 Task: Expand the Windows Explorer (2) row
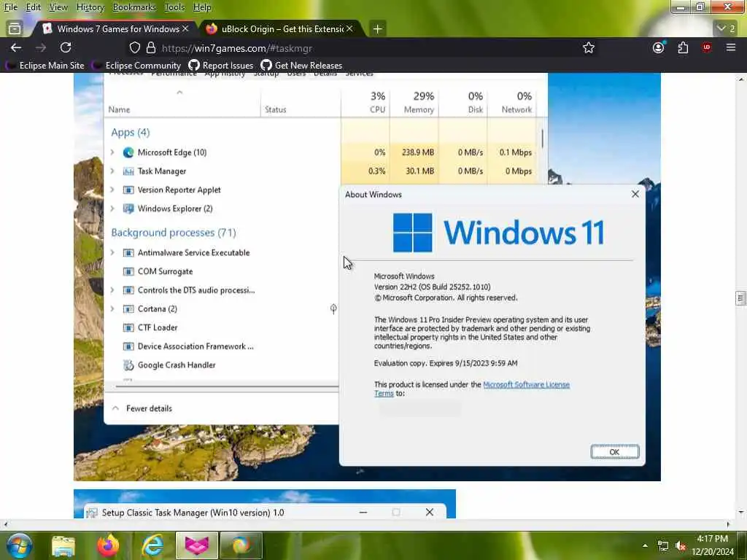point(112,208)
